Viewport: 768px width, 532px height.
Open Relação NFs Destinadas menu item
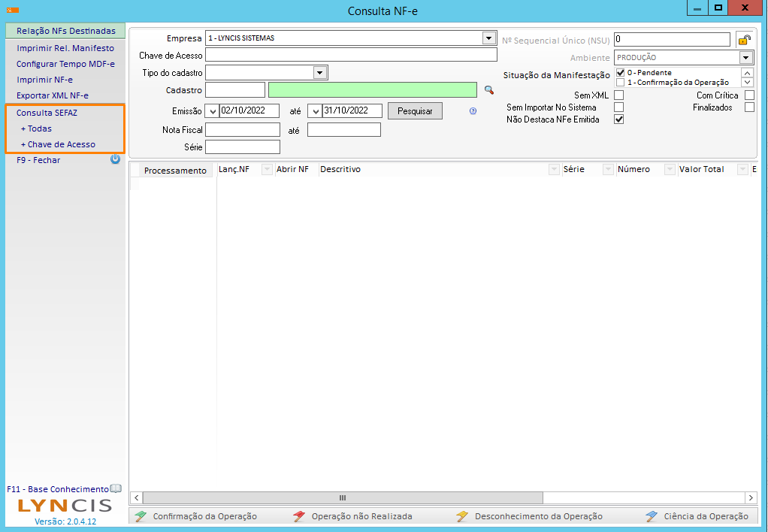point(66,32)
